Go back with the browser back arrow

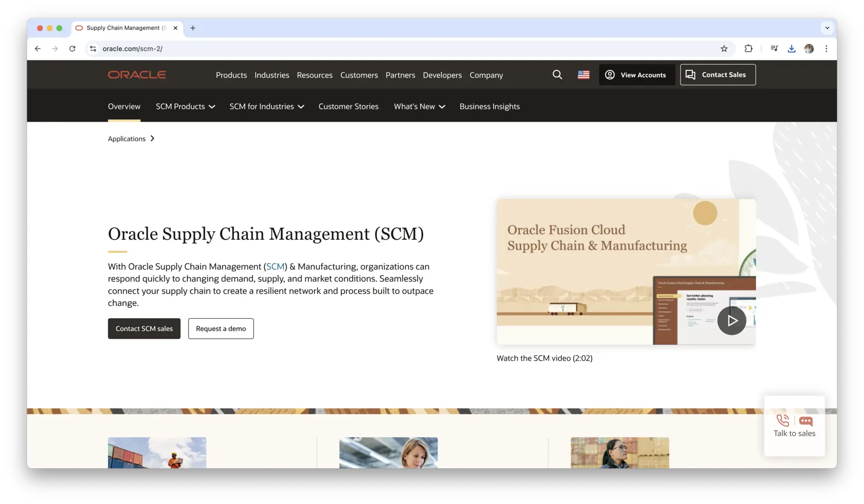(x=38, y=49)
